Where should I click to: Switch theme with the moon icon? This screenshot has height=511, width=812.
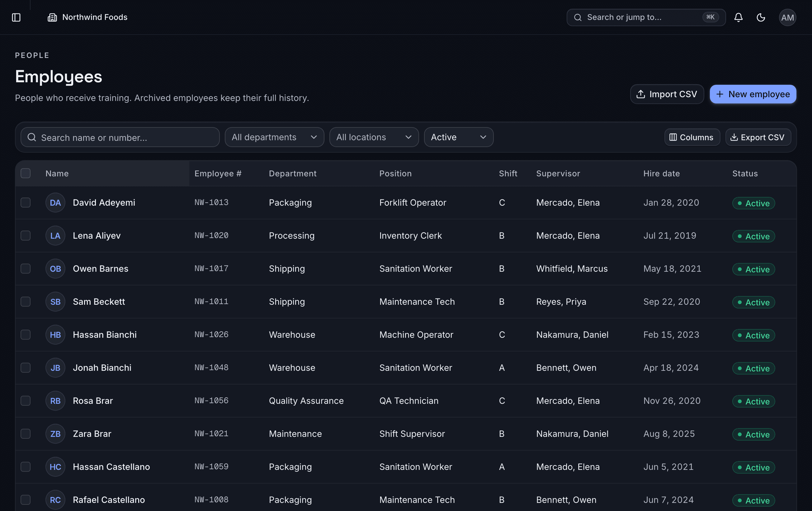click(761, 17)
